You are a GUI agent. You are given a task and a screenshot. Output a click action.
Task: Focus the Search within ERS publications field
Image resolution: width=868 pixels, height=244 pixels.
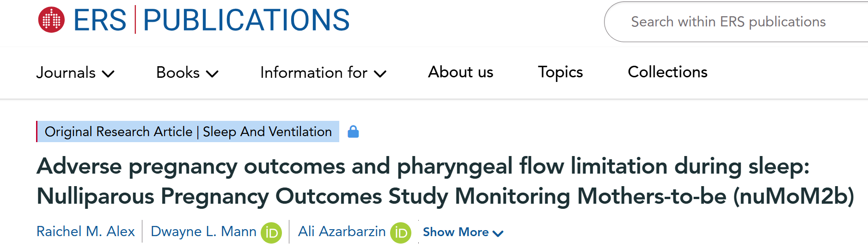(736, 22)
